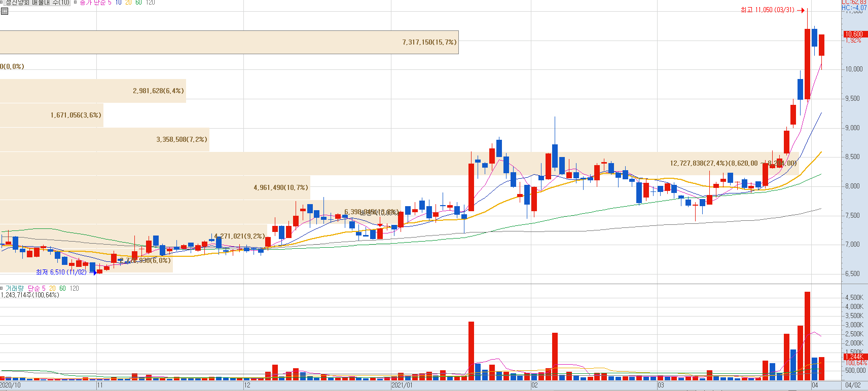
Task: Open the data table grid icon
Action: (x=5, y=11)
